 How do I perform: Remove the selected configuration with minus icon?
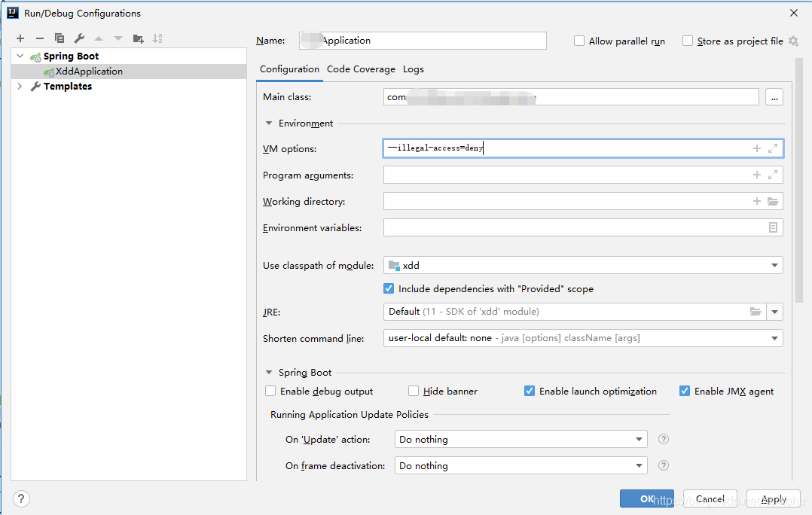coord(40,38)
